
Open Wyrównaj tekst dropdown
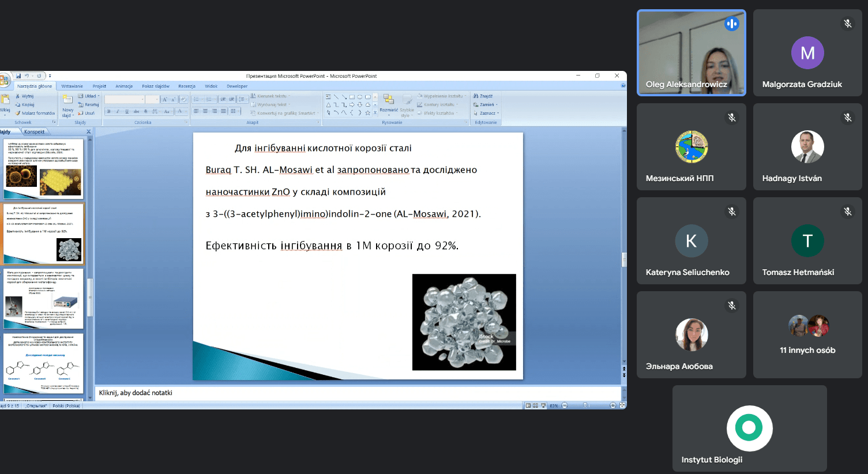point(270,104)
